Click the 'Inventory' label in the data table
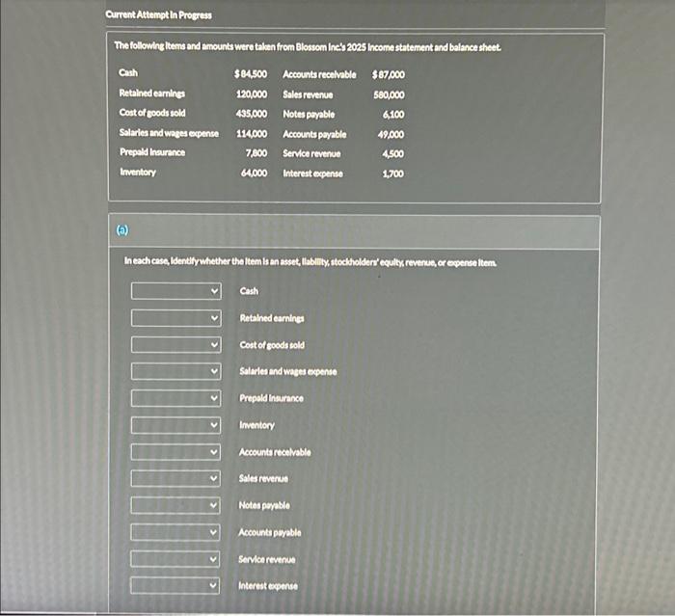 tap(138, 173)
